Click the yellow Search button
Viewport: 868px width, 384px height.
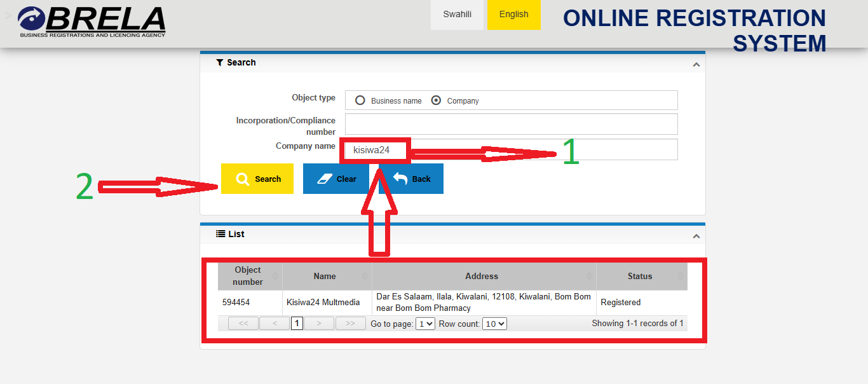tap(257, 179)
